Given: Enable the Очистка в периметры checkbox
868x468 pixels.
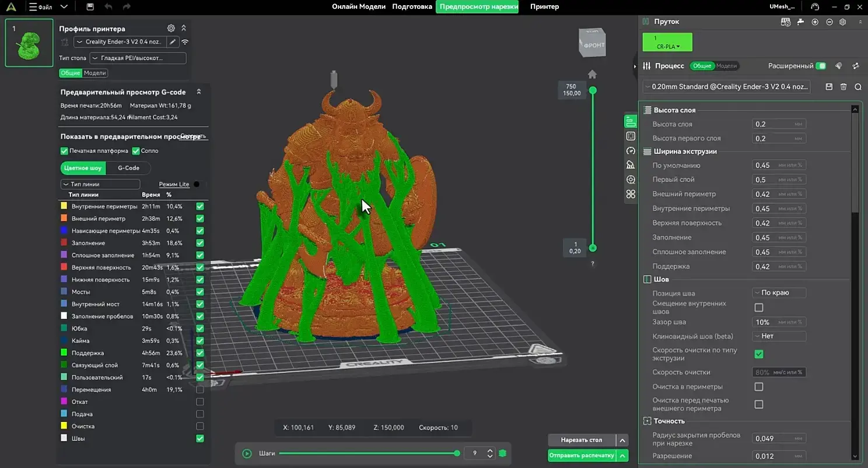Looking at the screenshot, I should (759, 386).
